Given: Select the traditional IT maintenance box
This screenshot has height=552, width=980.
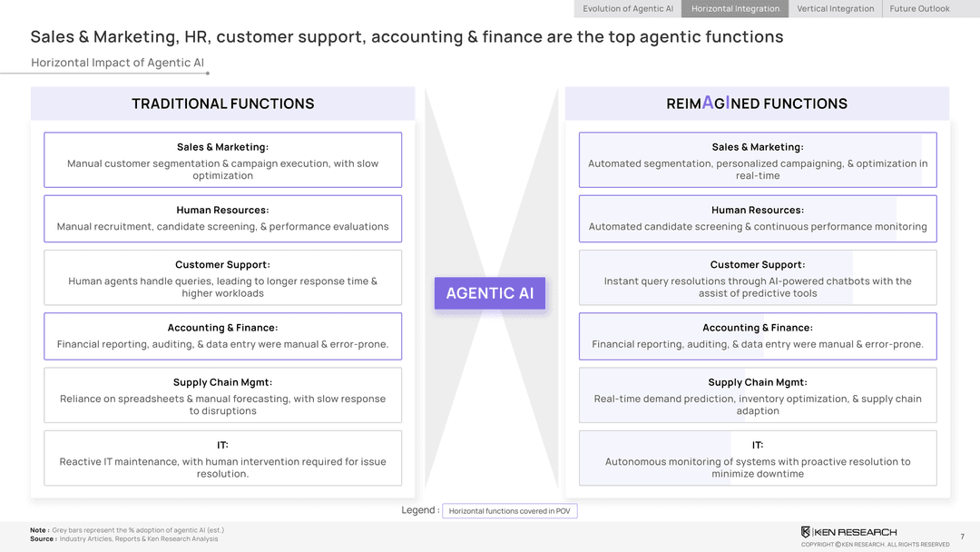Looking at the screenshot, I should pyautogui.click(x=222, y=458).
